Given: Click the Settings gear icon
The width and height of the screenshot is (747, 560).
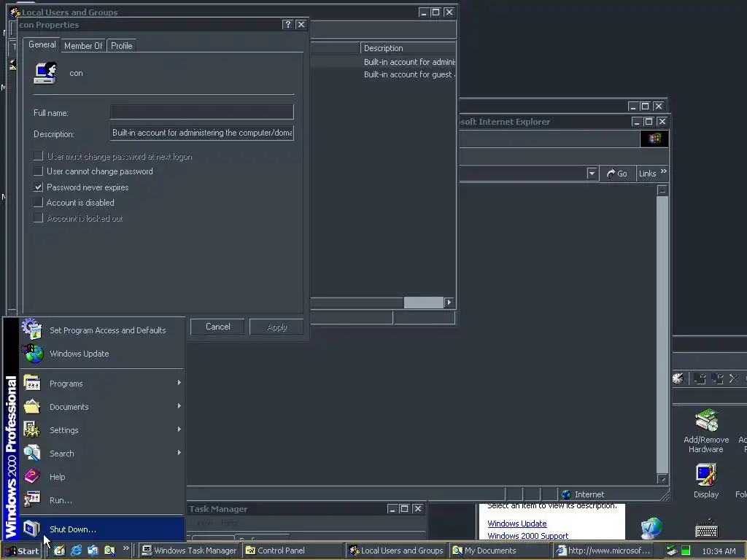Looking at the screenshot, I should 32,430.
